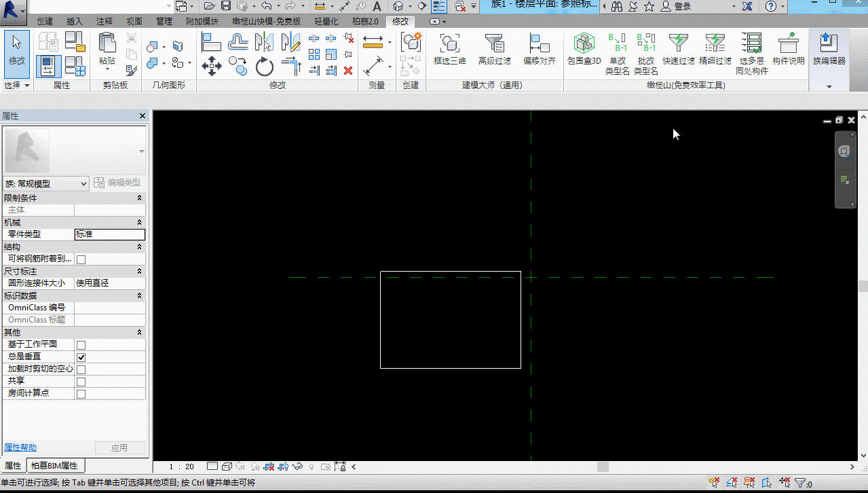Image resolution: width=868 pixels, height=493 pixels.
Task: Toggle the 可将钢筋附着到 checkbox
Action: [81, 259]
